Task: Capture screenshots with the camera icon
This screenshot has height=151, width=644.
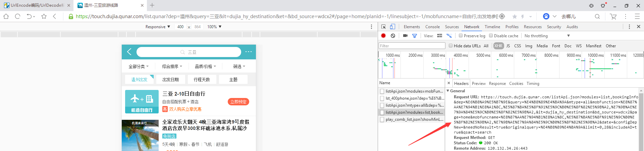Action: click(405, 36)
